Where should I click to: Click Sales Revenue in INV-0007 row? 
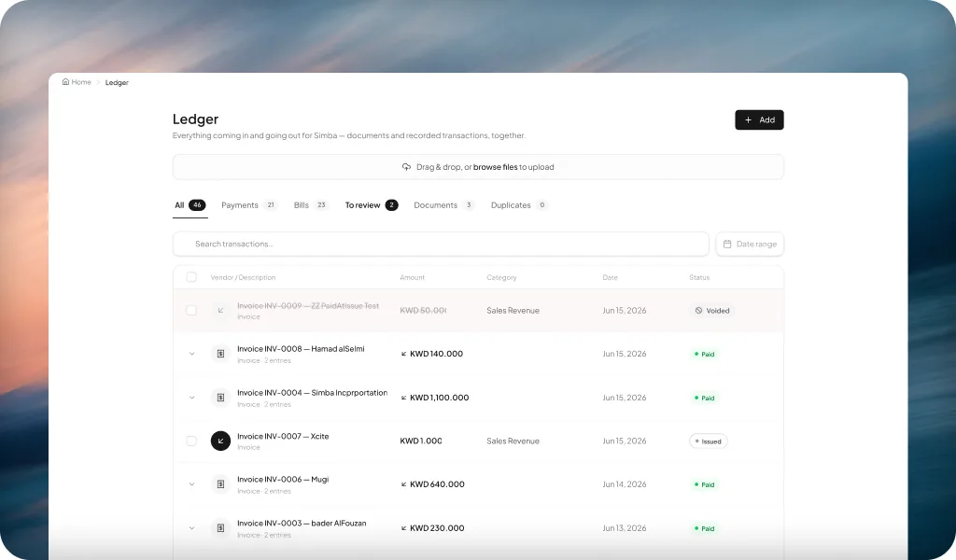click(513, 441)
